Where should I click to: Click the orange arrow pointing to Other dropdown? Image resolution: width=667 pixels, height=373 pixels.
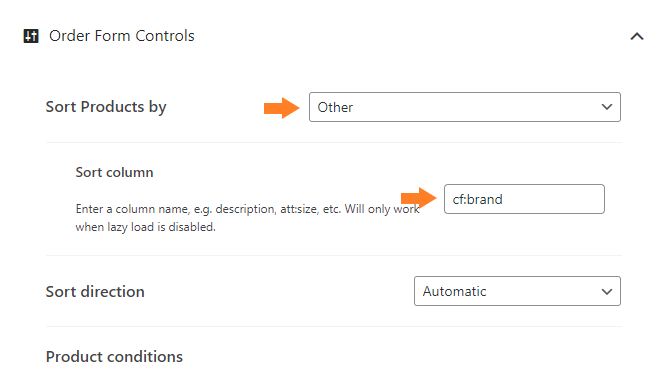(282, 108)
